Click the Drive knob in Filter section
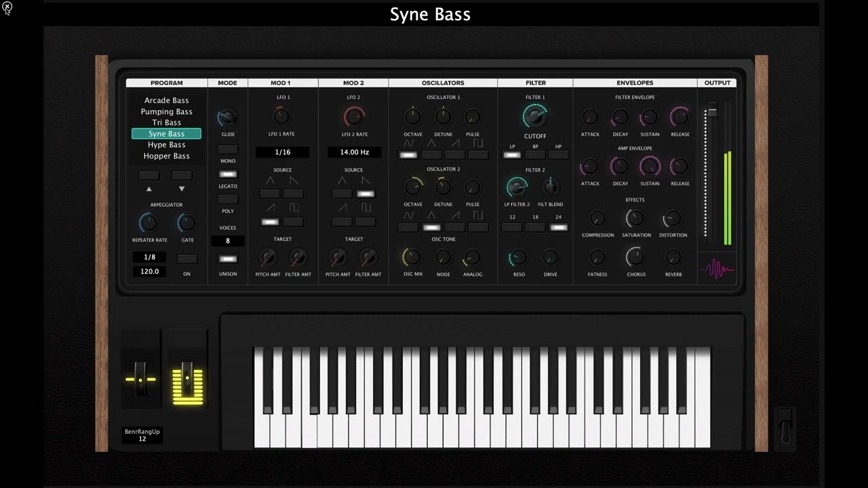The image size is (868, 488). pyautogui.click(x=550, y=258)
